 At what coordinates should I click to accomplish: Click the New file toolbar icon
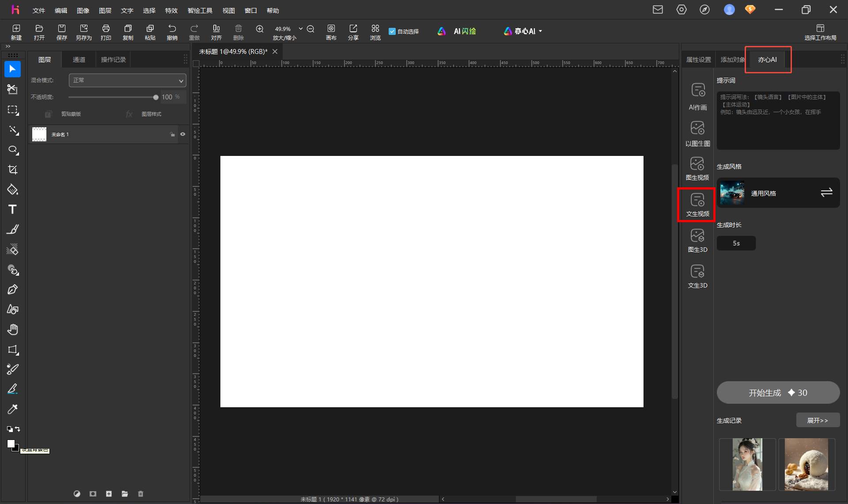16,32
